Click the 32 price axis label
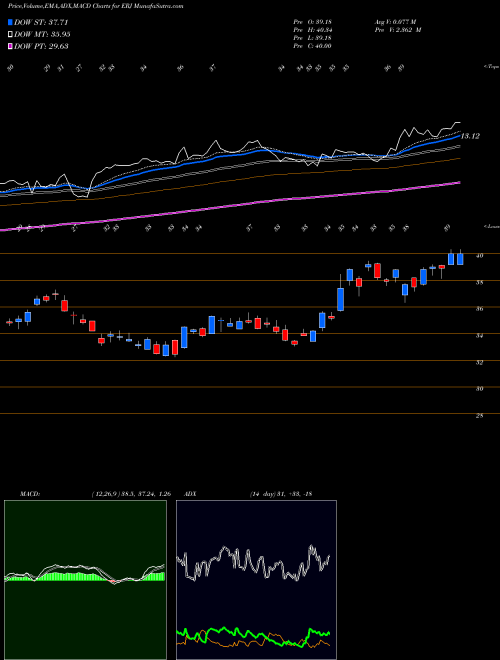Image resolution: width=500 pixels, height=660 pixels. pos(480,362)
